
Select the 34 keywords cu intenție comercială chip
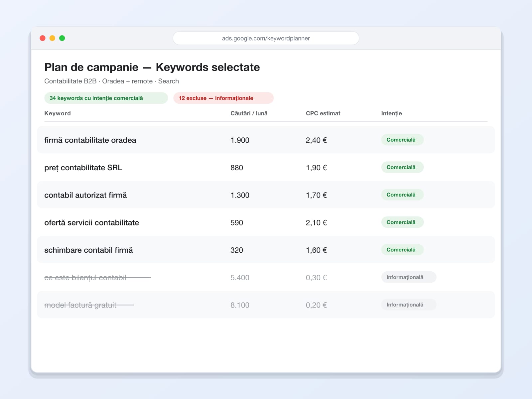click(106, 98)
